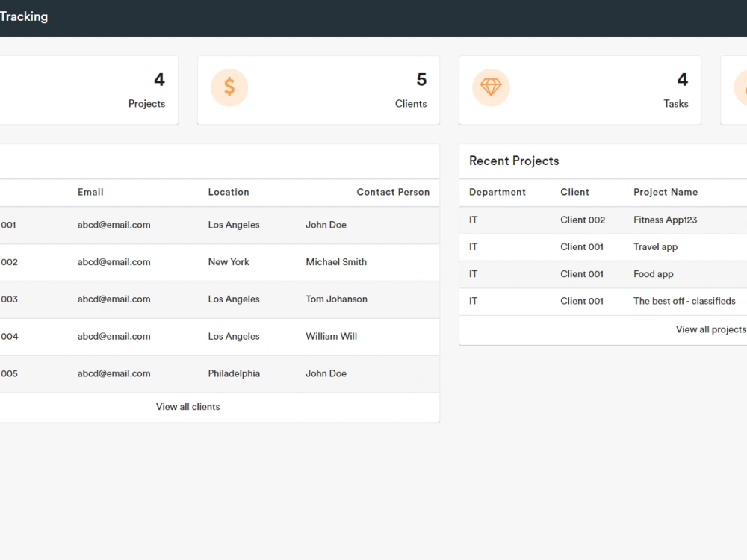
Task: Click The best off - classifieds project
Action: pos(684,301)
